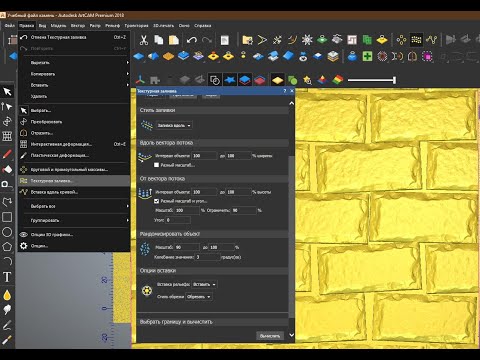
Task: Expand the 'Вставить' submenu in Правка menu
Action: point(74,85)
